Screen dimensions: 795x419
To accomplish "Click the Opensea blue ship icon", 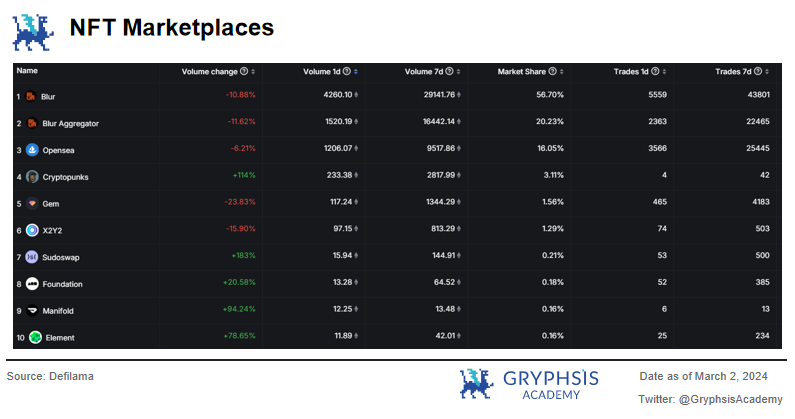I will pyautogui.click(x=32, y=150).
